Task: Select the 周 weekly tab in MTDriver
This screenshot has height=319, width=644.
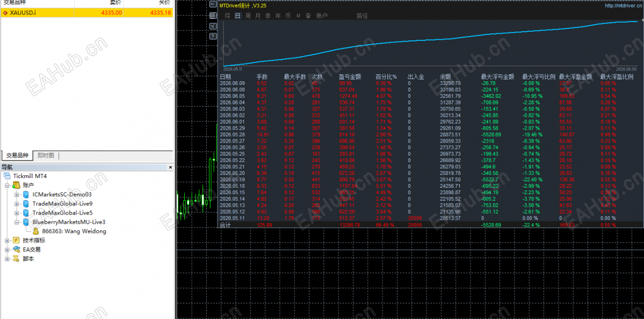Action: (248, 16)
